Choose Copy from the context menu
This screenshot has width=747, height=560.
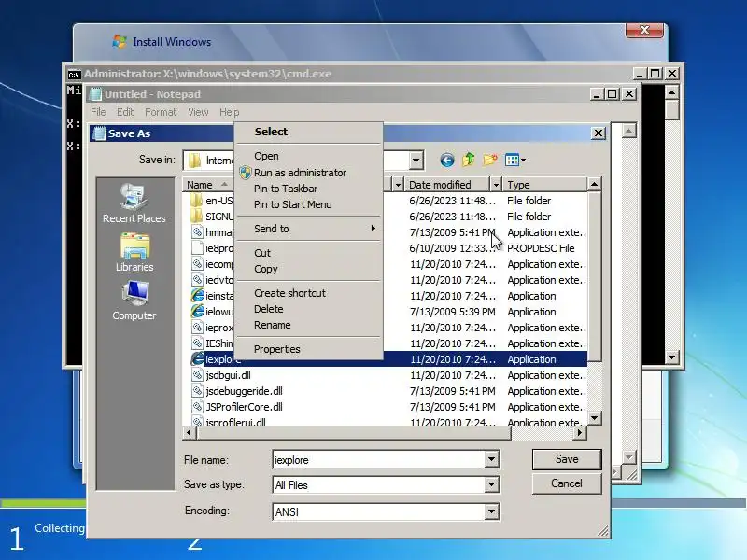point(310,269)
